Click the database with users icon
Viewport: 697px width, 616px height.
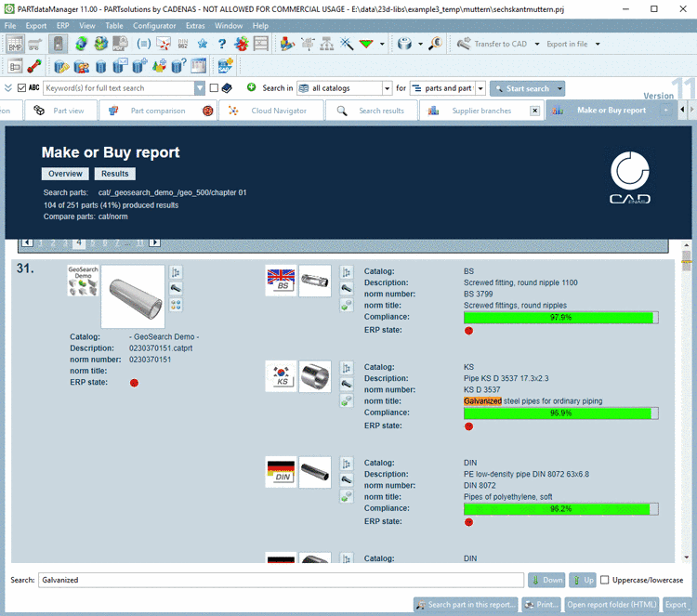(x=82, y=66)
